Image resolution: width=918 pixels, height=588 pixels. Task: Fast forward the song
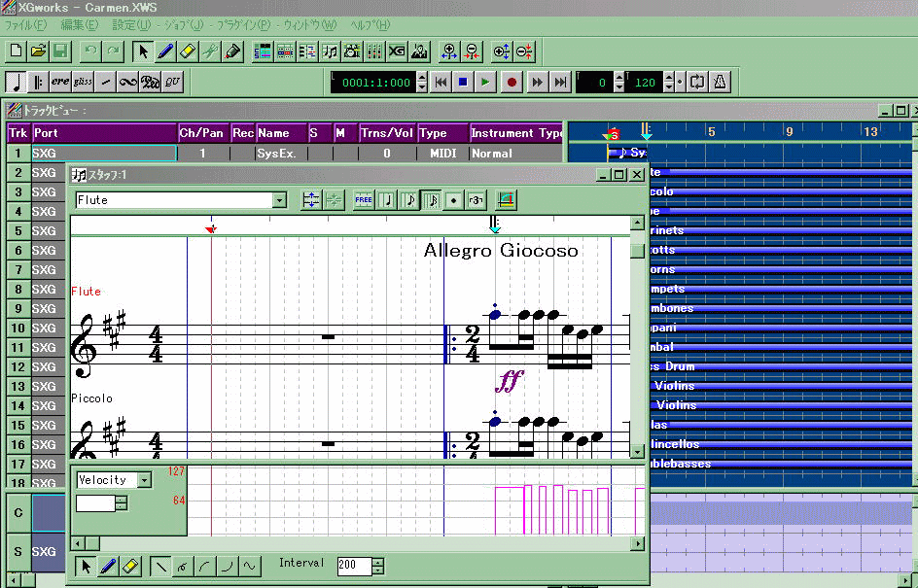coord(538,83)
